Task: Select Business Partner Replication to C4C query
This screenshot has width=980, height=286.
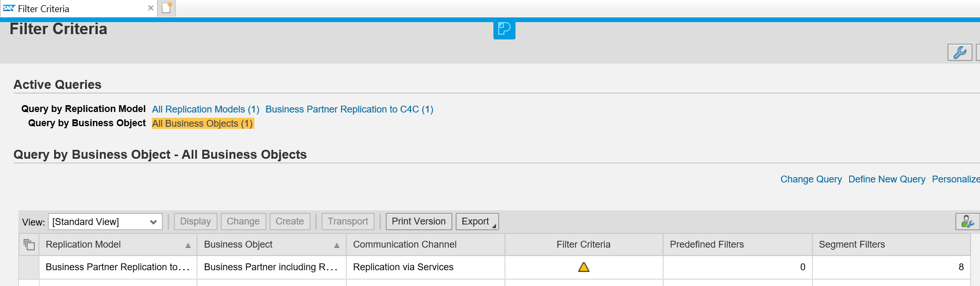Action: (x=349, y=109)
